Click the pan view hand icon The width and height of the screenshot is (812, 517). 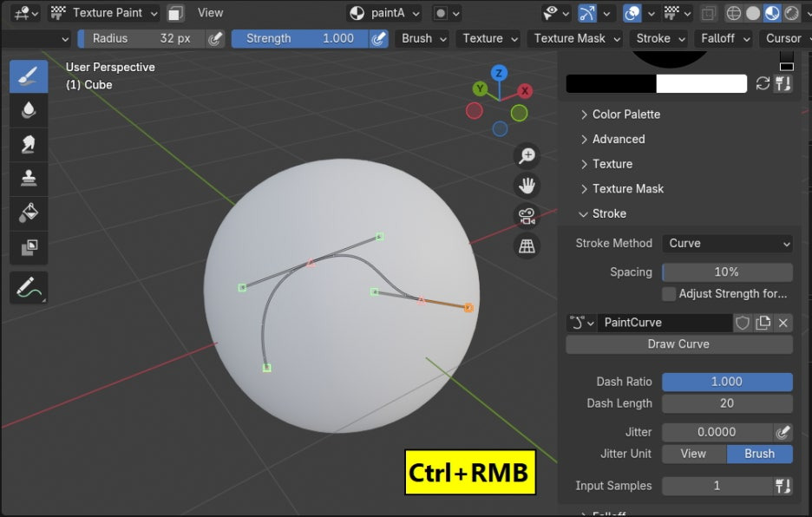[x=527, y=186]
